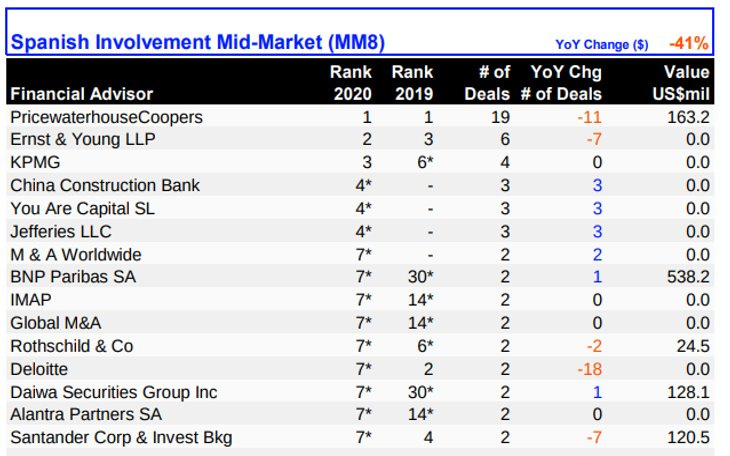Screen dimensions: 730x456
Task: Click Ernst & Young YoY change -7
Action: click(594, 139)
